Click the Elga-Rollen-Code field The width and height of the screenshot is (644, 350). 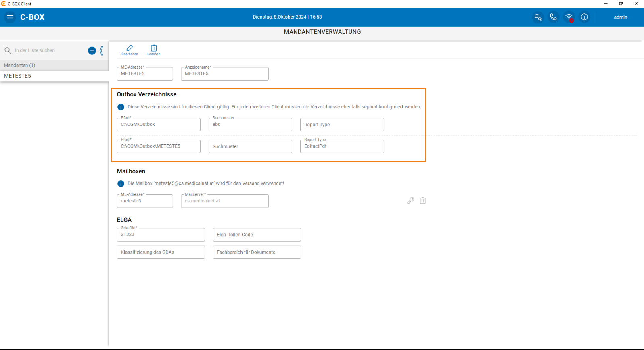pos(257,235)
